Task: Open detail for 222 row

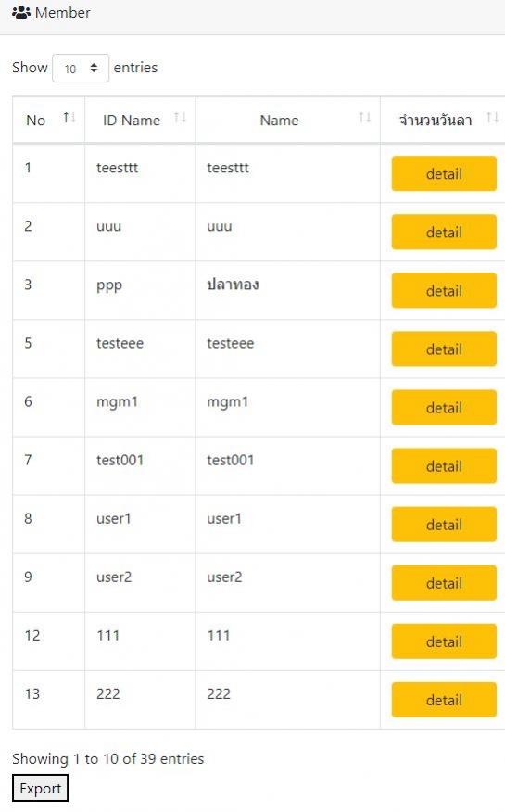Action: click(444, 700)
